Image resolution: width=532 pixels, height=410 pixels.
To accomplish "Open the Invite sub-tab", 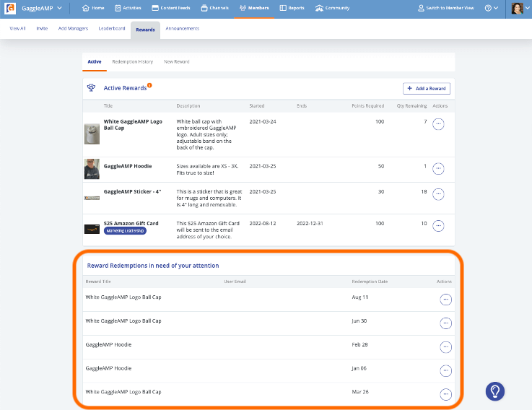I will (42, 28).
